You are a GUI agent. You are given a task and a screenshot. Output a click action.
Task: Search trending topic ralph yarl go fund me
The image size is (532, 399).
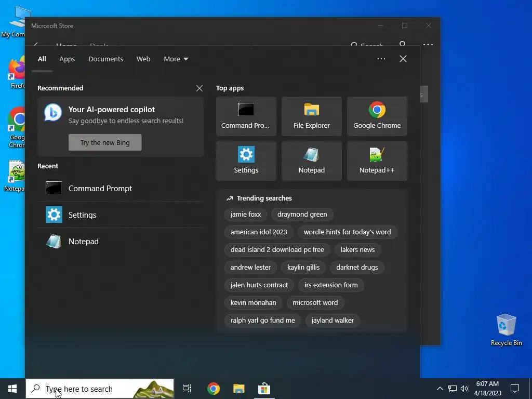263,320
